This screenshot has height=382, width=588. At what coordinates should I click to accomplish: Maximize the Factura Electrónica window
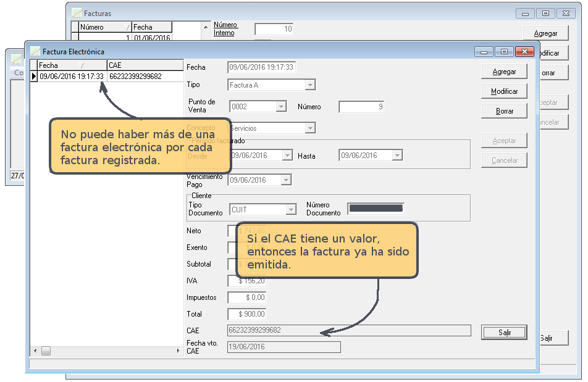pyautogui.click(x=504, y=51)
